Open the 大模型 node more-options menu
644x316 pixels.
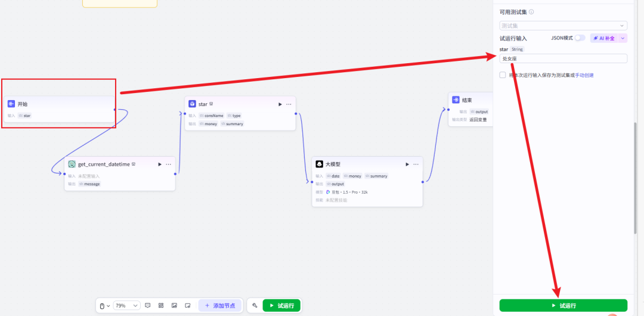pyautogui.click(x=416, y=165)
